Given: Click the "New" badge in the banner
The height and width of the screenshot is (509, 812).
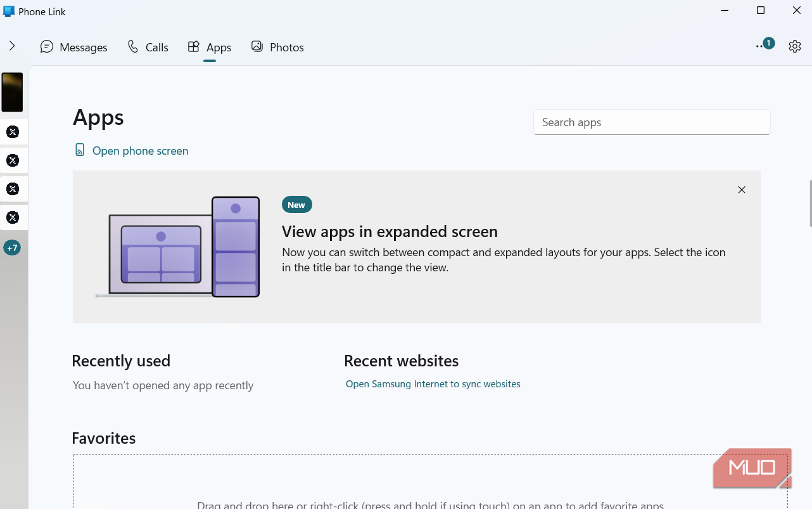Looking at the screenshot, I should tap(296, 205).
